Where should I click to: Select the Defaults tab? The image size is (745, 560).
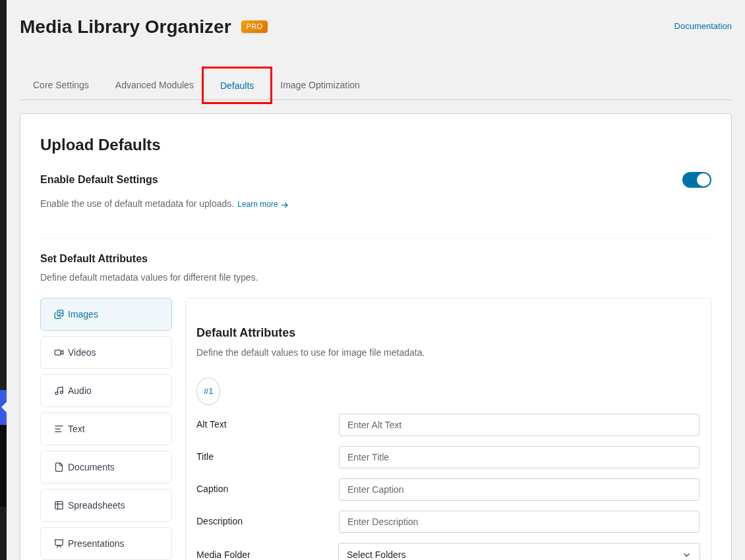pos(237,85)
